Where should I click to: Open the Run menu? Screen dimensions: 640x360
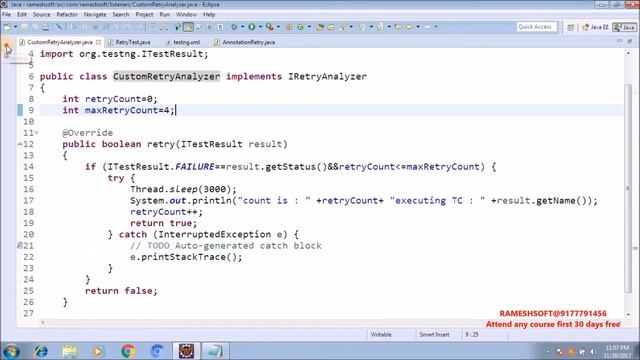pos(164,14)
